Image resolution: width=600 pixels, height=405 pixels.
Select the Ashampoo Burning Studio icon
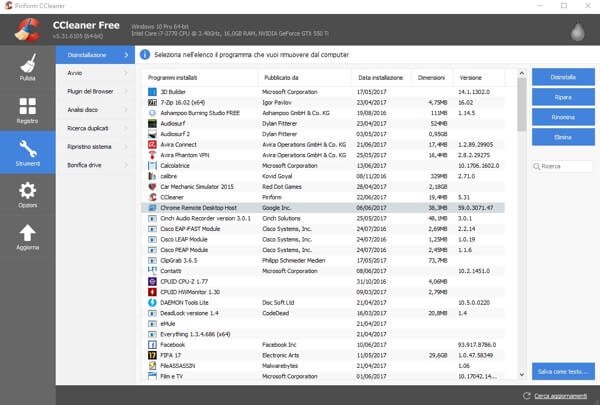(152, 113)
